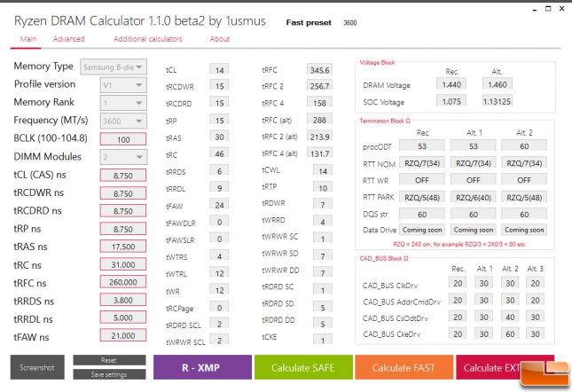Select the tWRWR SD value 7

coord(323,256)
